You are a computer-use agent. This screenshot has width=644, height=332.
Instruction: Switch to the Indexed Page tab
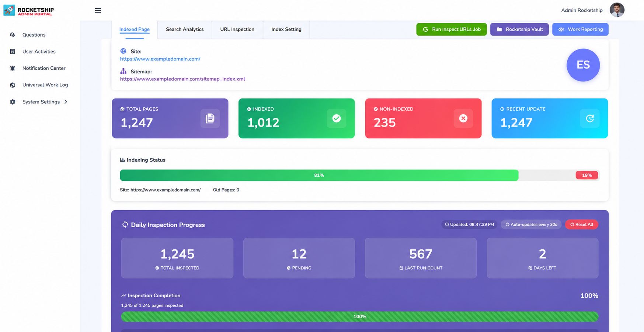tap(135, 30)
